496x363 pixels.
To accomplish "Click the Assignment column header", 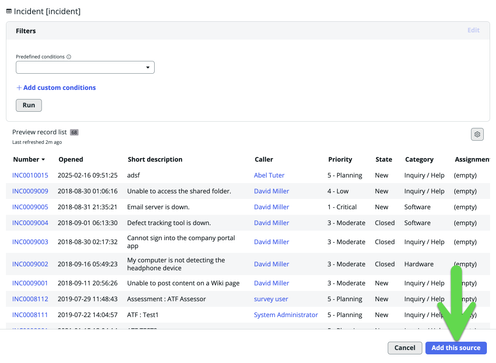I will tap(472, 159).
